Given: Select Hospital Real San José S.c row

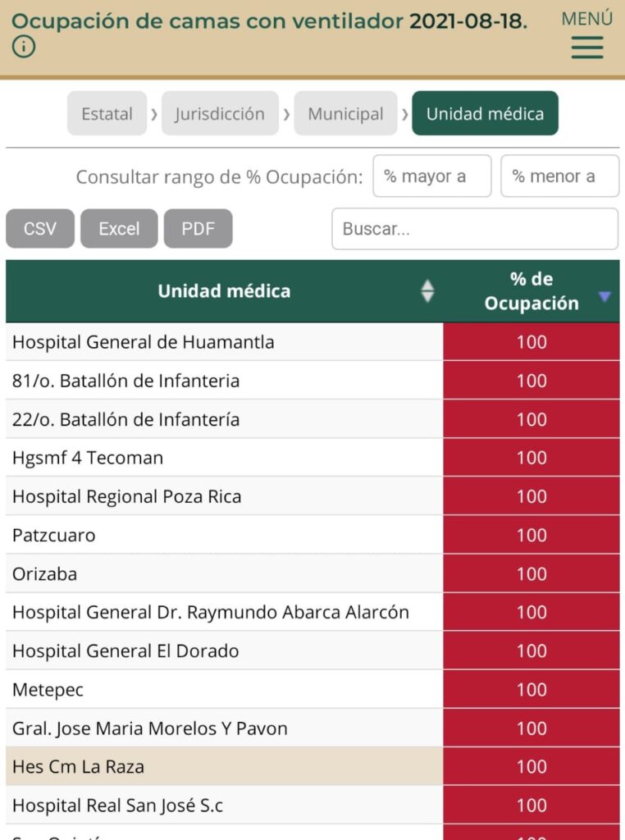Looking at the screenshot, I should (x=117, y=806).
